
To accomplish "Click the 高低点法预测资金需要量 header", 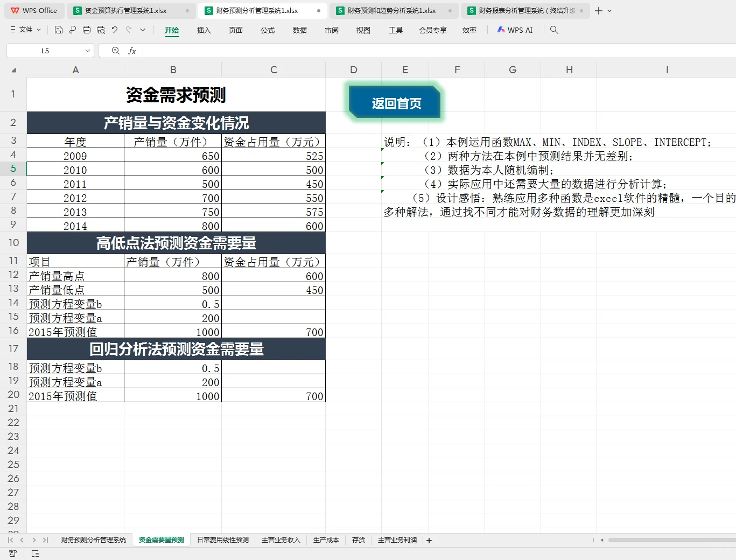I will (x=176, y=243).
